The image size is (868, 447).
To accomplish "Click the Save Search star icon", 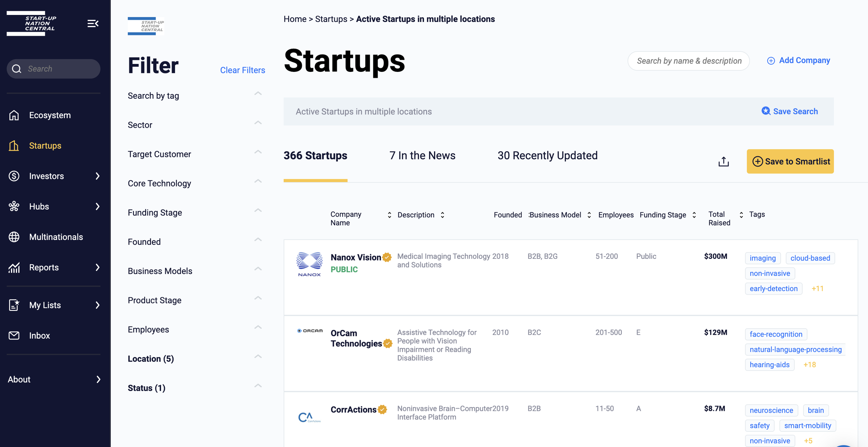I will 766,111.
